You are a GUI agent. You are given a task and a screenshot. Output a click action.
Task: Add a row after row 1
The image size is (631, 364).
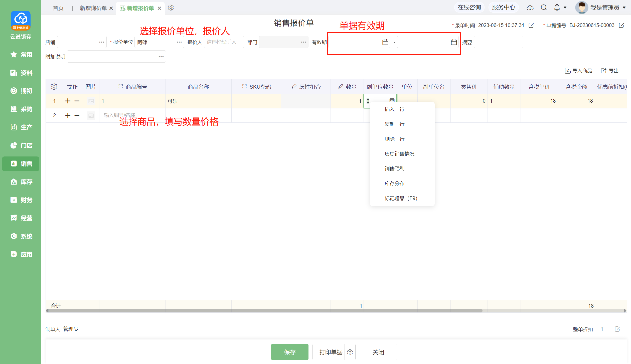click(x=68, y=101)
